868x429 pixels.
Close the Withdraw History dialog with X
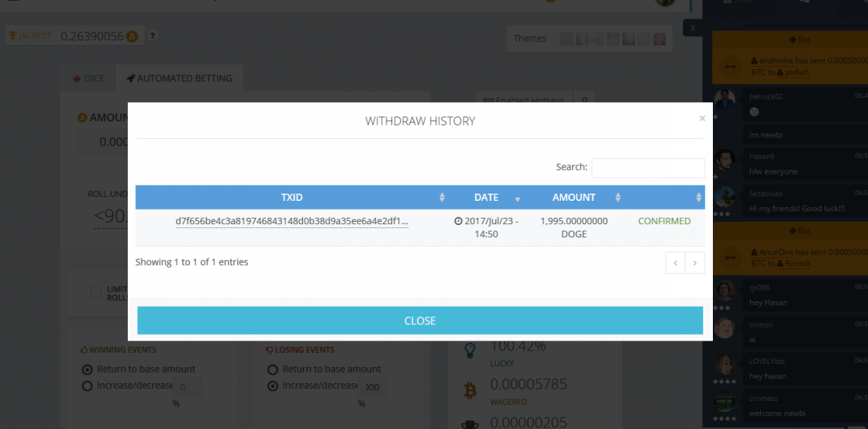(702, 118)
